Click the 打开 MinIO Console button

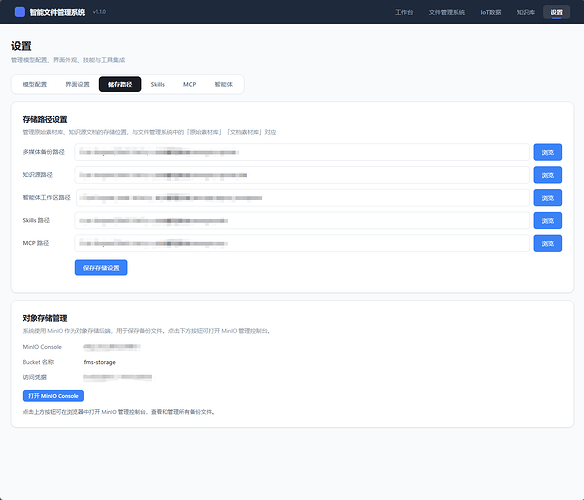coord(53,396)
